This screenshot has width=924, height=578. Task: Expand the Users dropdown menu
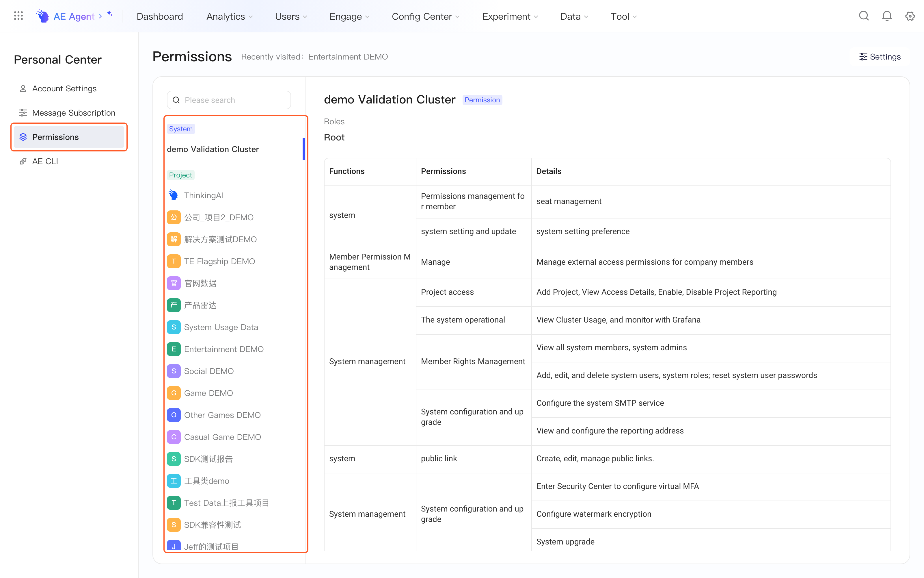[291, 16]
